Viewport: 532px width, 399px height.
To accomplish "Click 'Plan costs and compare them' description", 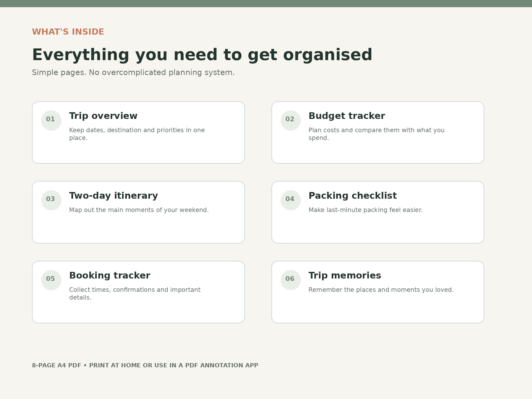I will click(x=377, y=134).
